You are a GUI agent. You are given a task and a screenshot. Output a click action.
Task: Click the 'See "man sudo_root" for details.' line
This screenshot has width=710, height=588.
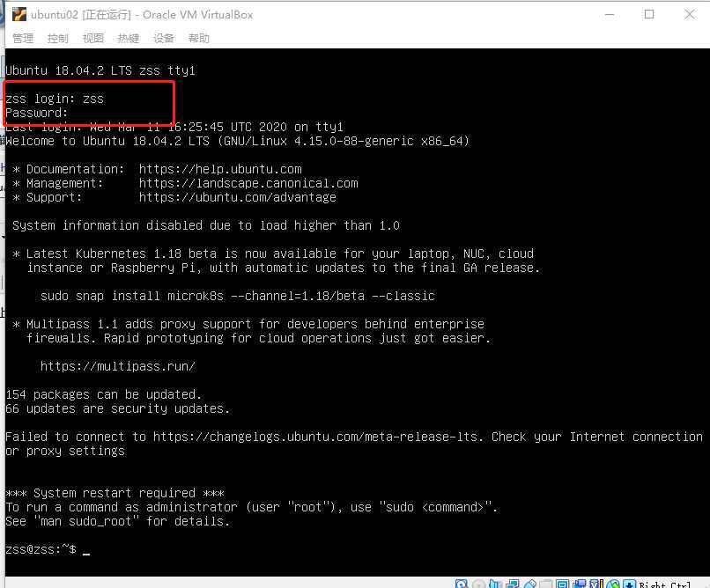117,521
